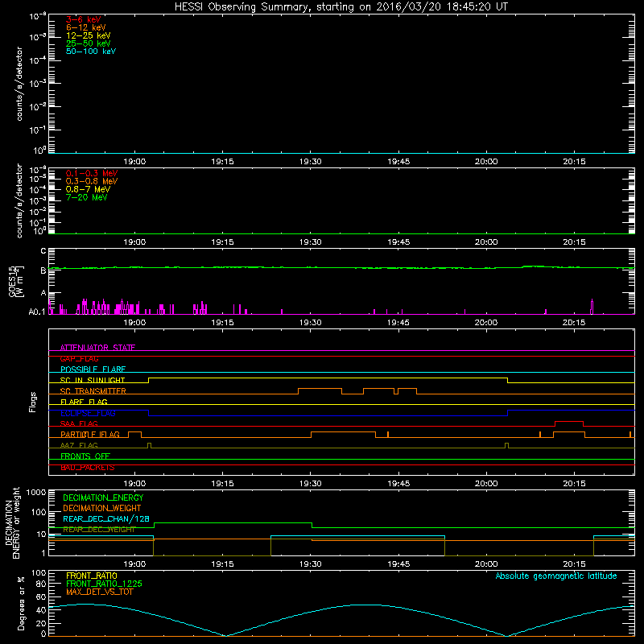644x644 pixels.
Task: Select the cyan 50-100 keV legend label
Action: coord(91,52)
